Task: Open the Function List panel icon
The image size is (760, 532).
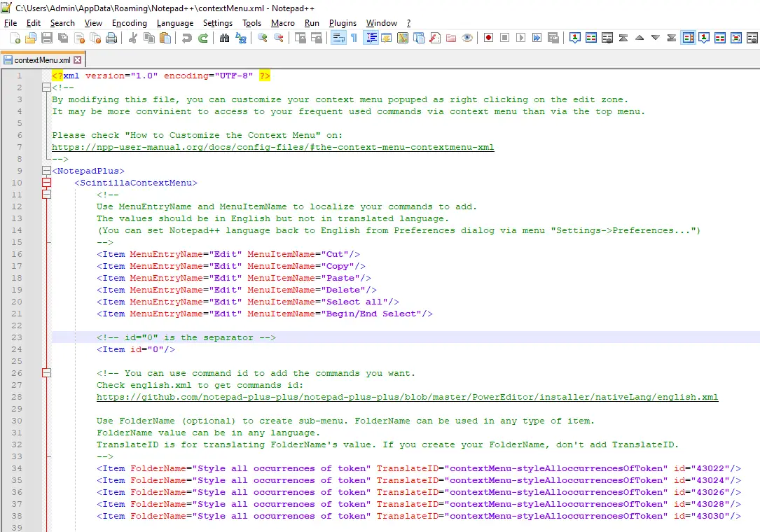Action: pos(435,38)
